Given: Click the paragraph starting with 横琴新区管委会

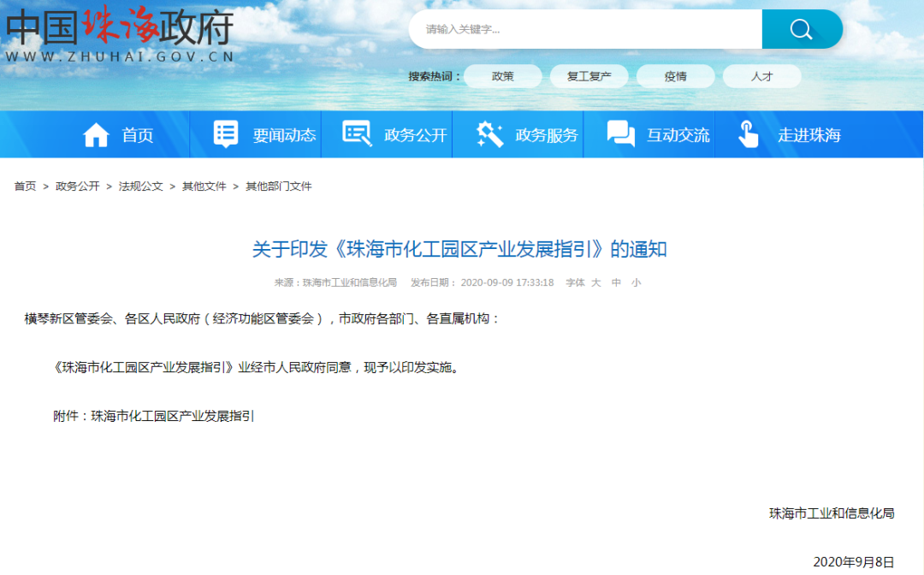Looking at the screenshot, I should coord(263,318).
